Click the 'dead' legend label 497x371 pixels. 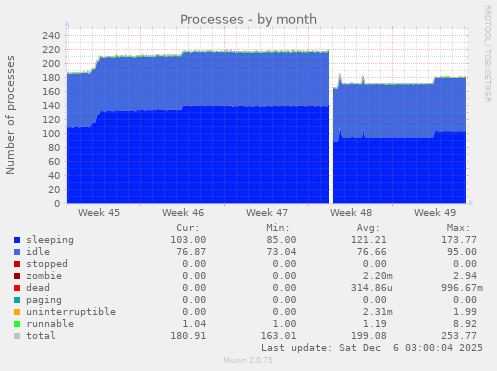38,288
